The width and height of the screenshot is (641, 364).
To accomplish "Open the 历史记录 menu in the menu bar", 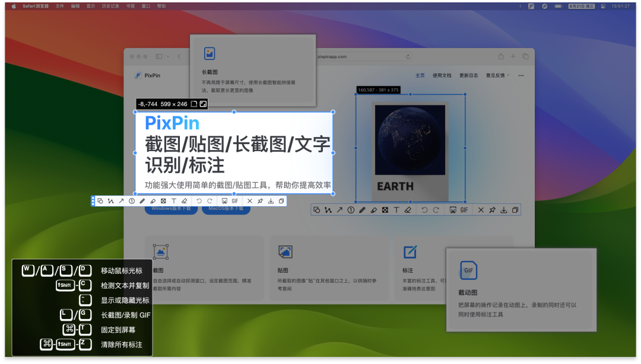I will pyautogui.click(x=110, y=6).
